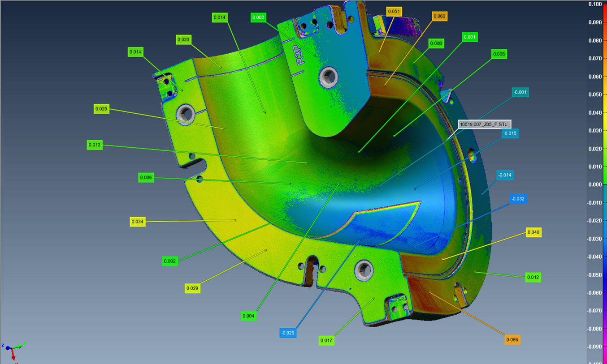Pick the 0.029 yellow annotation label

(x=192, y=289)
